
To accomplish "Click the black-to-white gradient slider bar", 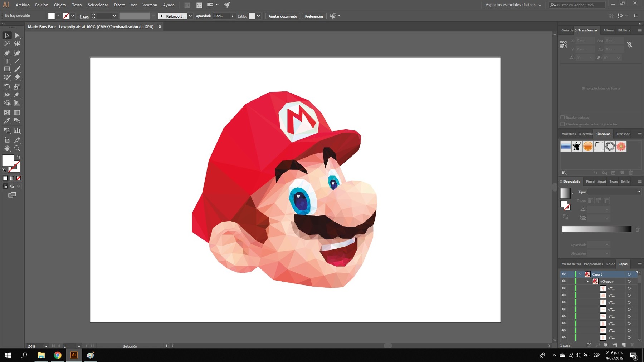I will point(596,229).
